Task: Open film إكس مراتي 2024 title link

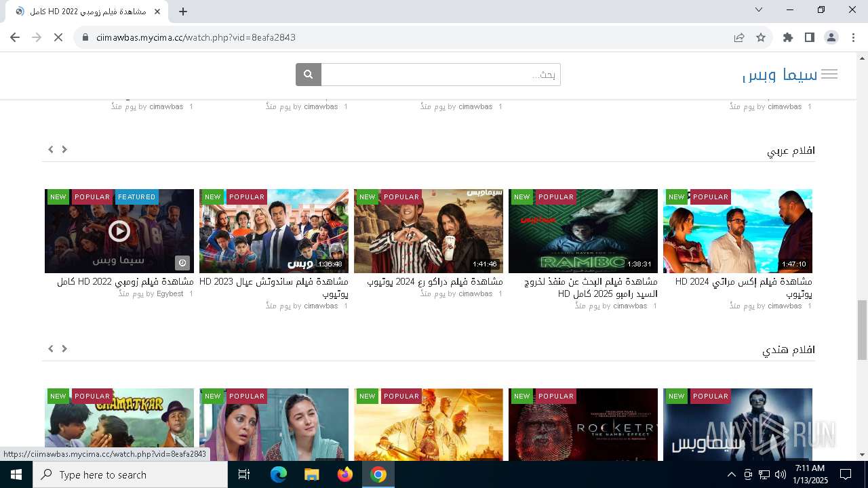Action: coord(744,287)
